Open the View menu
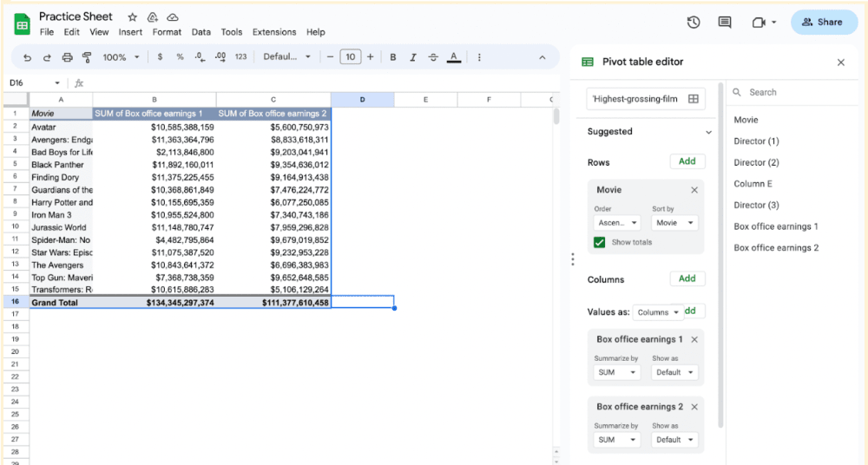This screenshot has height=465, width=868. (x=99, y=32)
